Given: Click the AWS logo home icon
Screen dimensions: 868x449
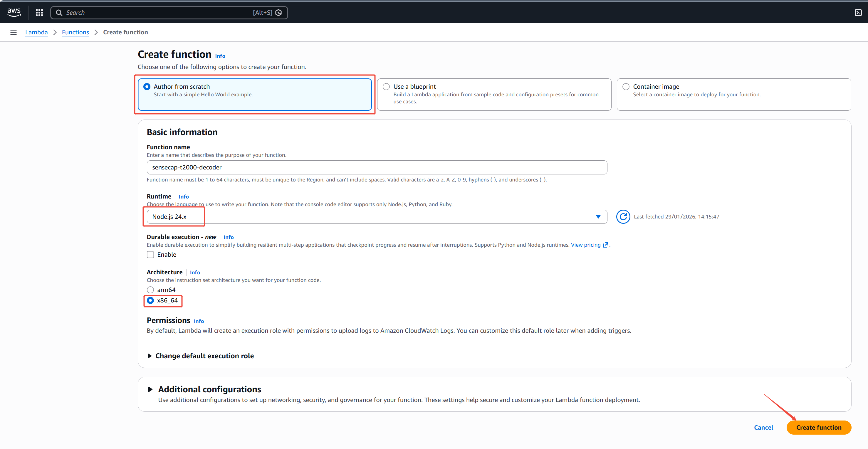Looking at the screenshot, I should coord(14,12).
